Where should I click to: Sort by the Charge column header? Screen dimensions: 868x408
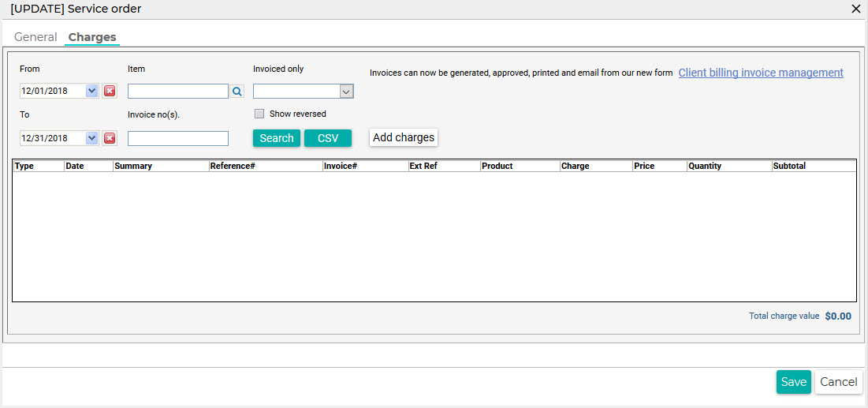596,166
